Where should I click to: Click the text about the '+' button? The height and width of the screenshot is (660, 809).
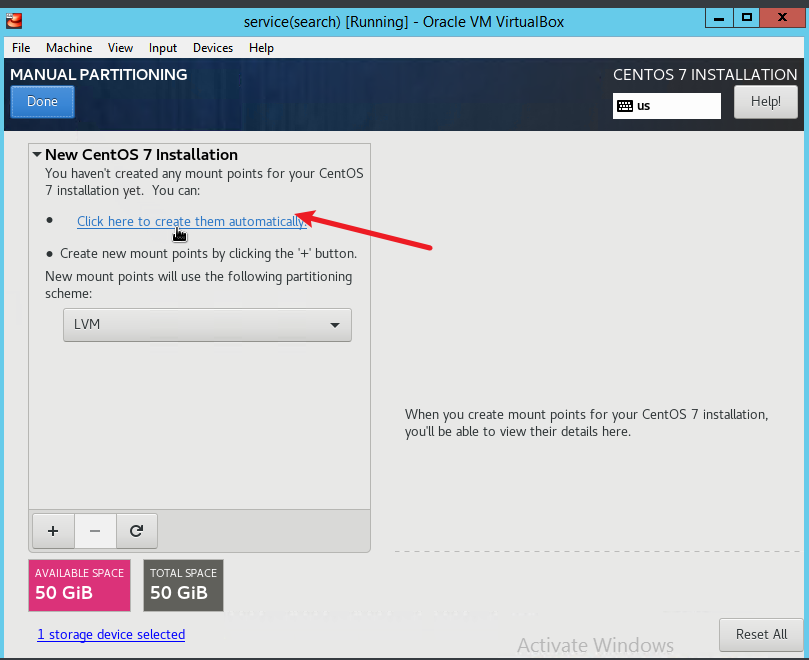208,253
